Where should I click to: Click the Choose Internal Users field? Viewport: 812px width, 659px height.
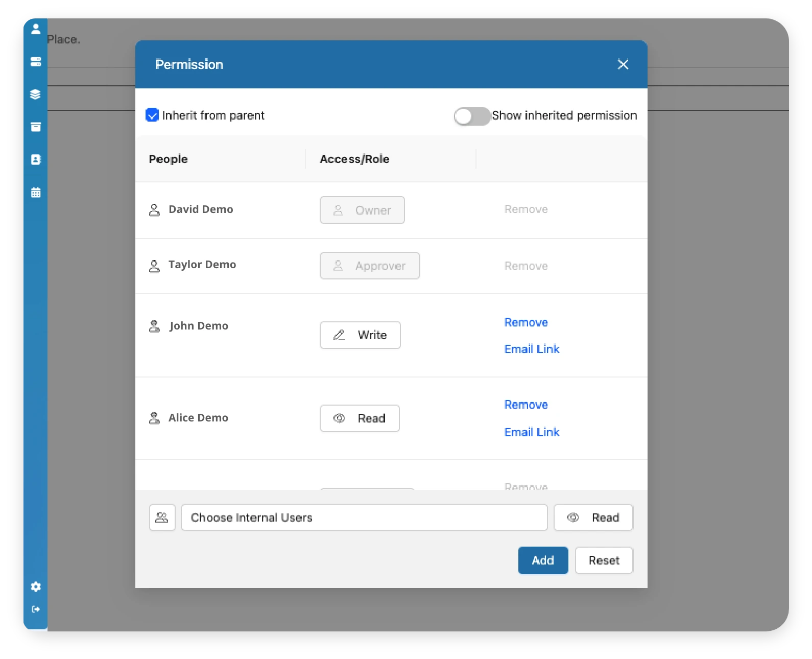[x=364, y=517]
